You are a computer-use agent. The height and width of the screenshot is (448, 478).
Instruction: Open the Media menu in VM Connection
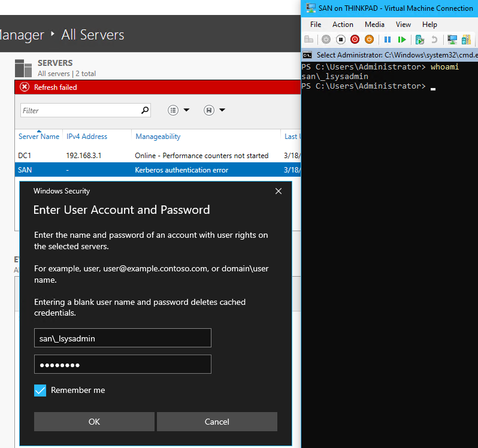pos(374,25)
